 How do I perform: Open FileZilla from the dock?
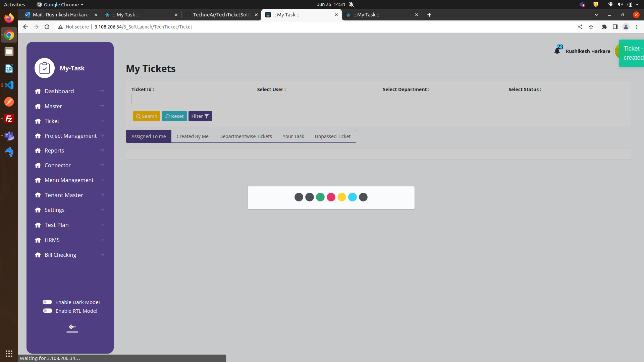[9, 119]
